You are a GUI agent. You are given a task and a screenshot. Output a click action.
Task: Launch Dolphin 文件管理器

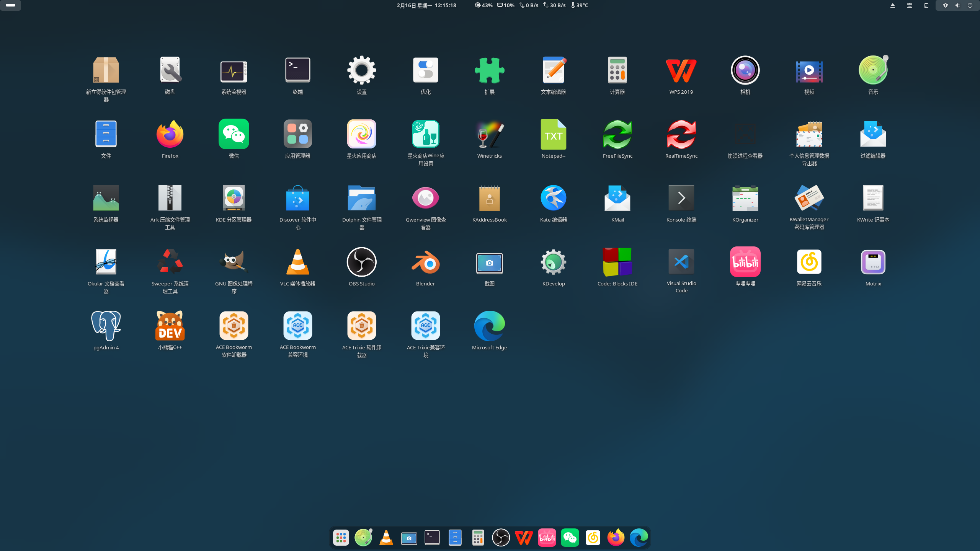pos(362,198)
